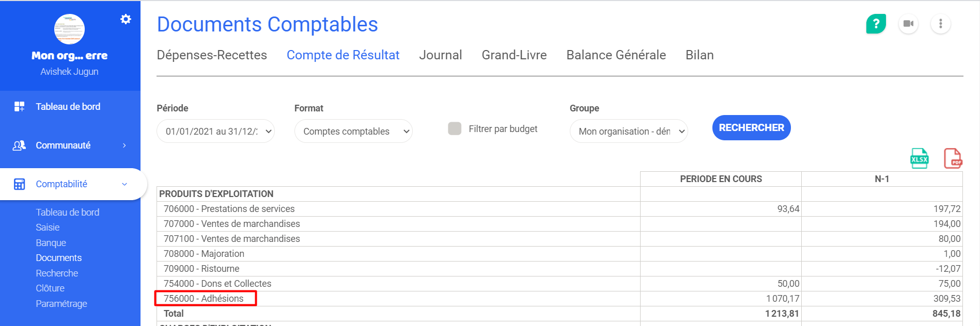The width and height of the screenshot is (980, 326).
Task: Click the Comptabilité calculator icon
Action: [x=19, y=184]
